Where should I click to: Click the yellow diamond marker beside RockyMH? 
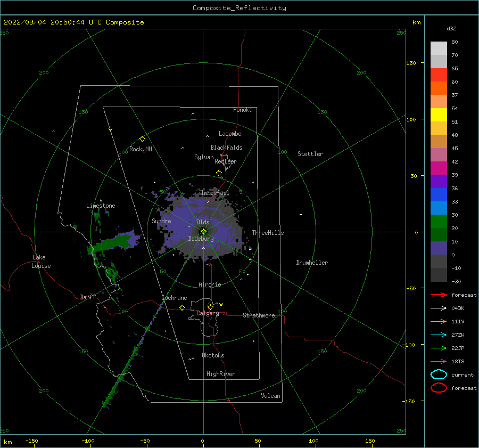tap(142, 139)
